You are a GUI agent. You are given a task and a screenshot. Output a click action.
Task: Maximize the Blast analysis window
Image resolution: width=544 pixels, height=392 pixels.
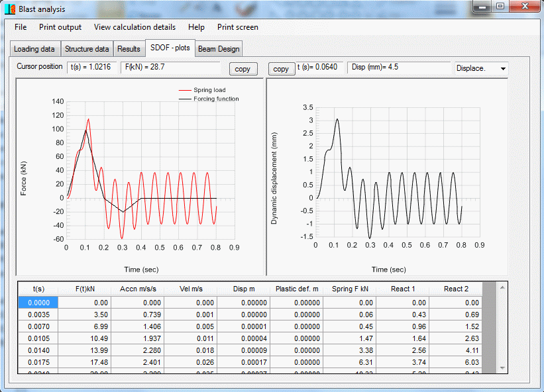tap(500, 7)
